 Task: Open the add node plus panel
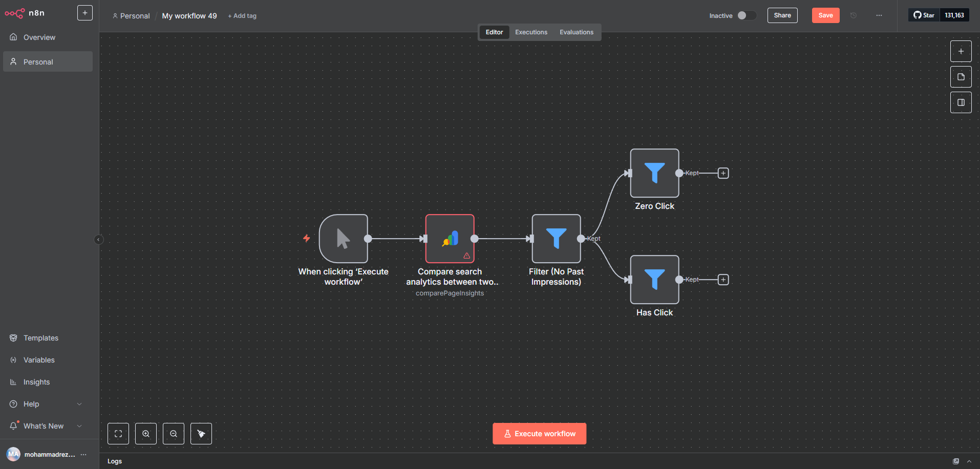pyautogui.click(x=961, y=51)
